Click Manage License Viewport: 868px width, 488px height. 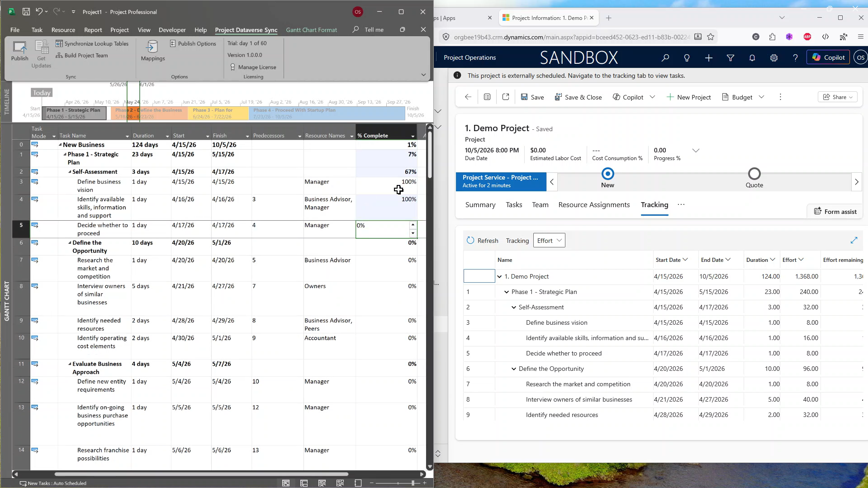pos(253,67)
